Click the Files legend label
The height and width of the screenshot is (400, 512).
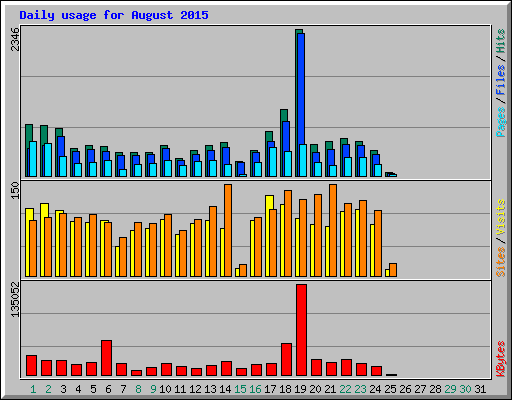tap(500, 80)
